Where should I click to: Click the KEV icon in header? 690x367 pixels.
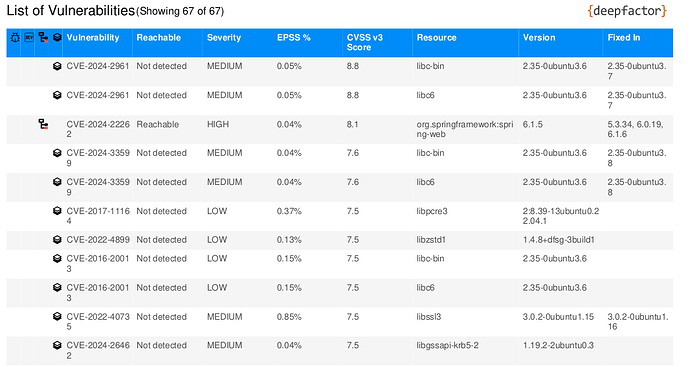pos(29,38)
